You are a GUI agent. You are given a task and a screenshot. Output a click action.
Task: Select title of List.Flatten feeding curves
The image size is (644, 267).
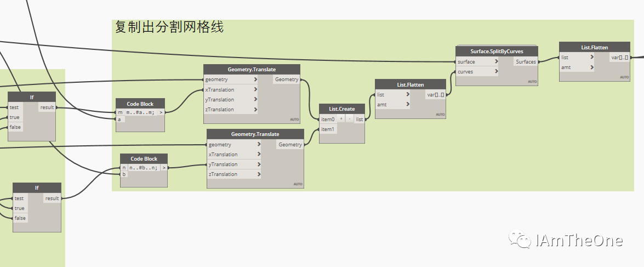(x=411, y=84)
